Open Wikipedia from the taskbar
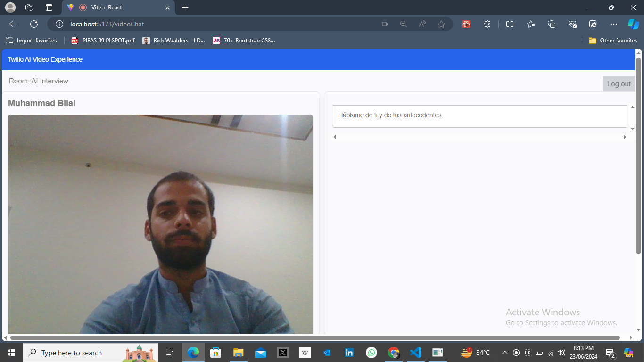Image resolution: width=644 pixels, height=362 pixels. (305, 353)
